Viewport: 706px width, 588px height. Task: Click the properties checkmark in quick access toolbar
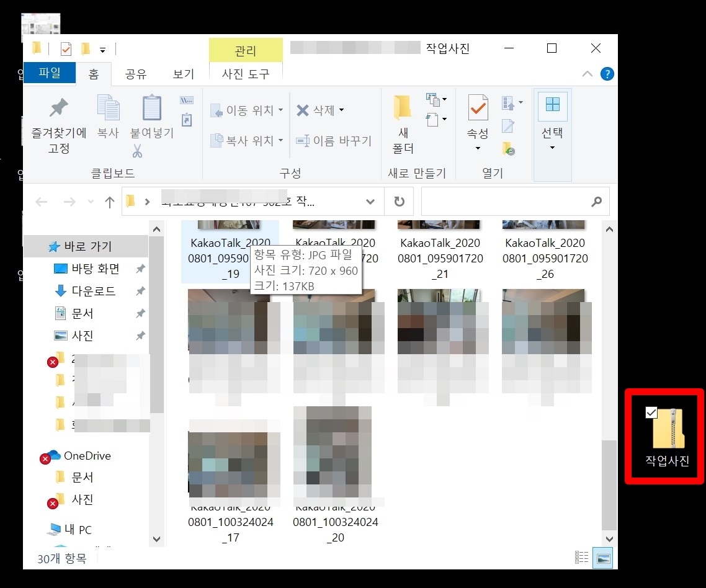coord(66,48)
